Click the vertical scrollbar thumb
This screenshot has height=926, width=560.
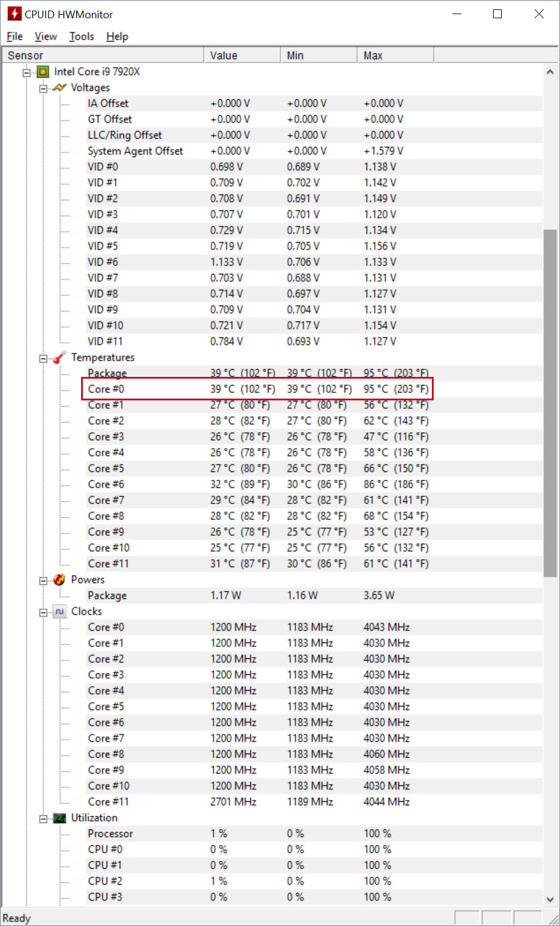(550, 403)
